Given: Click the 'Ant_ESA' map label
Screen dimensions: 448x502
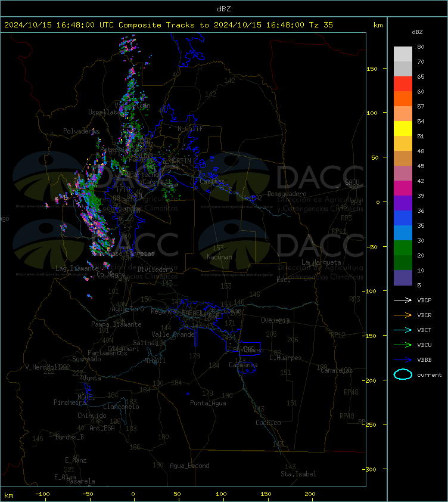Looking at the screenshot, I should (x=102, y=427).
